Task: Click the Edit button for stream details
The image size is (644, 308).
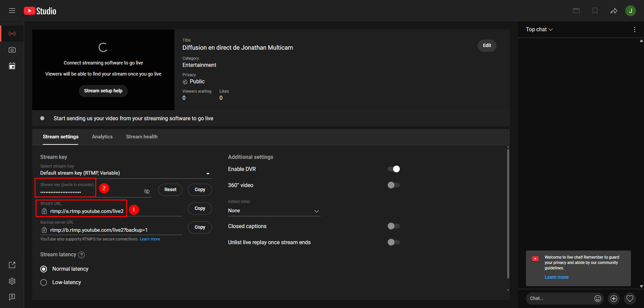Action: 487,45
